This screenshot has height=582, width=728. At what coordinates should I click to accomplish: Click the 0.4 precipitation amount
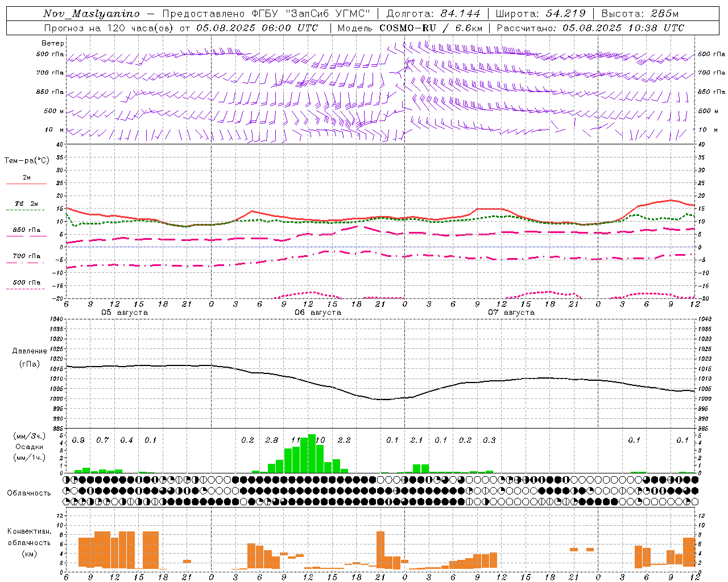tap(127, 440)
